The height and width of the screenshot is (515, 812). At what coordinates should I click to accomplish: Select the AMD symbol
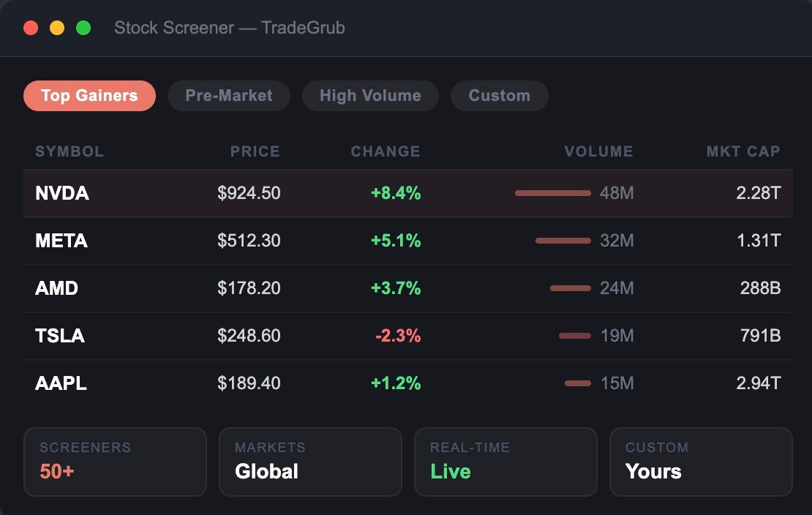point(56,288)
